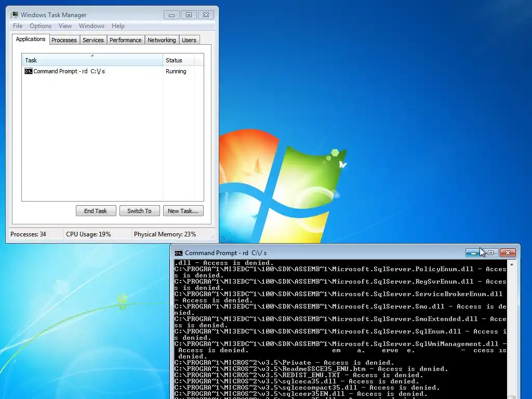Screen dimensions: 532x399
Task: Sort by the Task column header
Action: (x=92, y=60)
